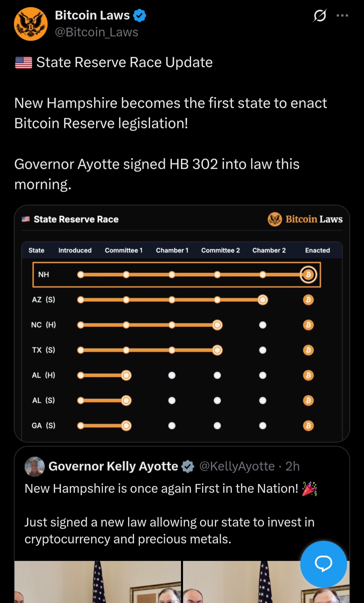This screenshot has height=603, width=364.
Task: Tap the Bitcoin Laws profile avatar
Action: pos(31,24)
